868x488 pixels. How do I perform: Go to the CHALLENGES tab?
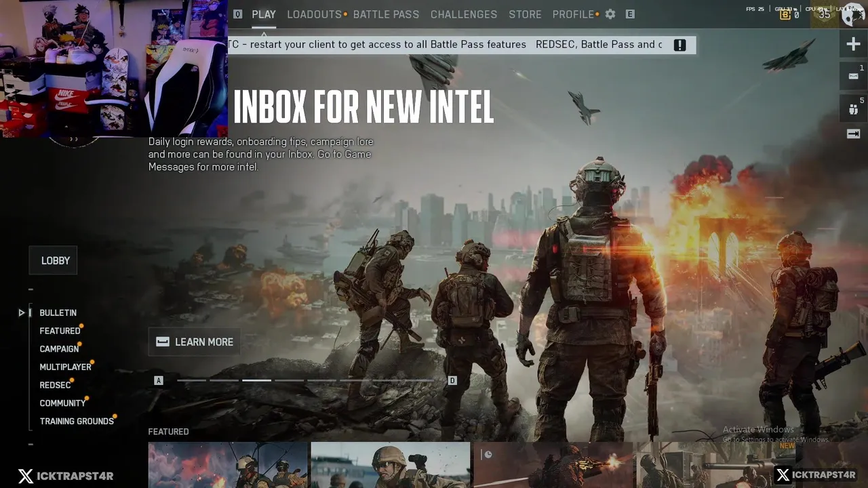pyautogui.click(x=464, y=14)
